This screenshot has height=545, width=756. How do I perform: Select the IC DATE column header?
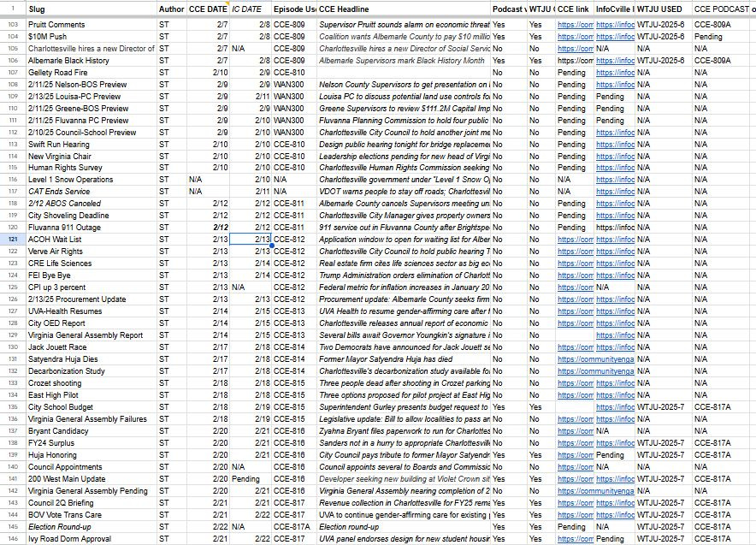click(251, 9)
